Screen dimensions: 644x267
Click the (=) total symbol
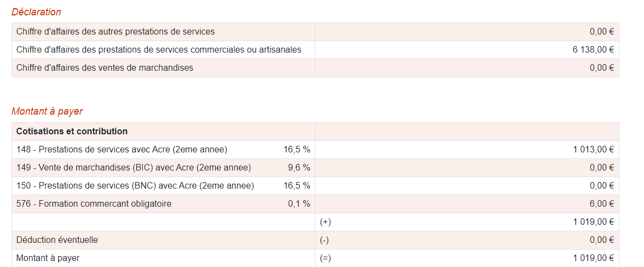click(x=325, y=258)
